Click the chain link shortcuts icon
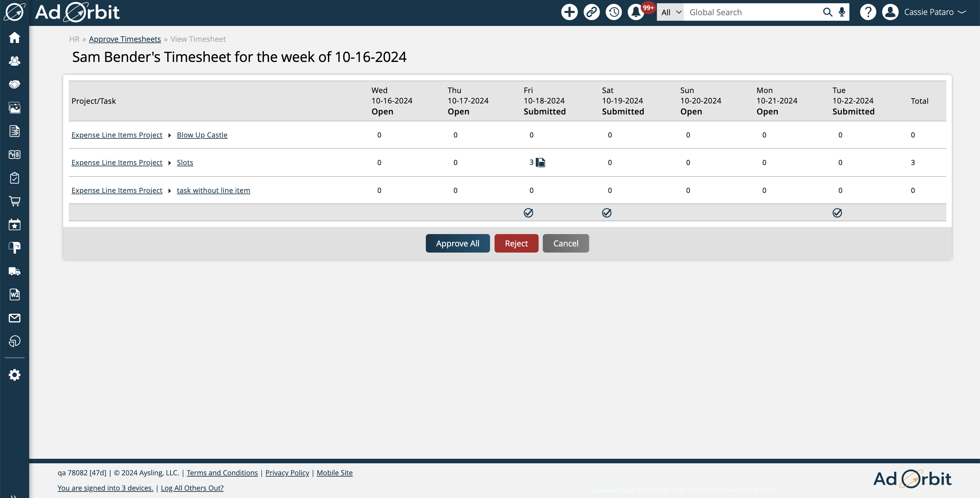Viewport: 980px width, 498px height. coord(591,12)
